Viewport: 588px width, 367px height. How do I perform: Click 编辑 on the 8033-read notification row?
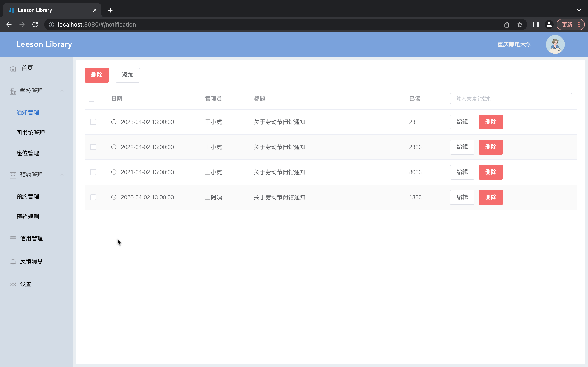pos(462,172)
